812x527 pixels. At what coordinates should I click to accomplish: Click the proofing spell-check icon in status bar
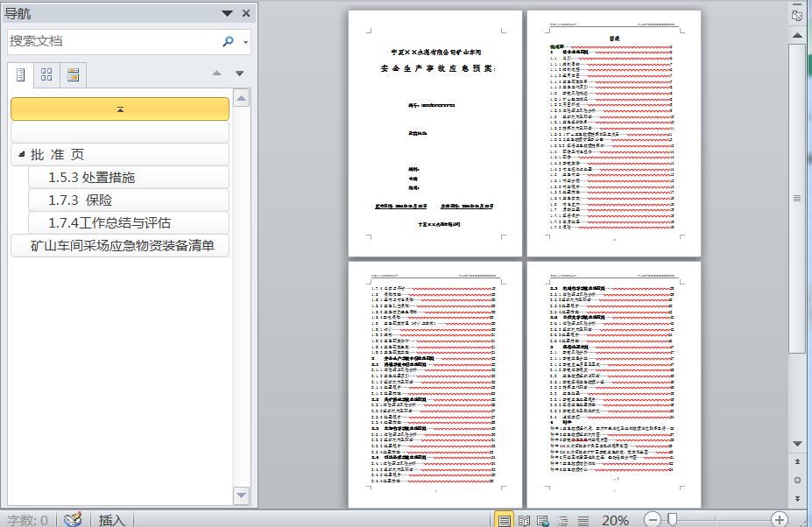(x=74, y=520)
